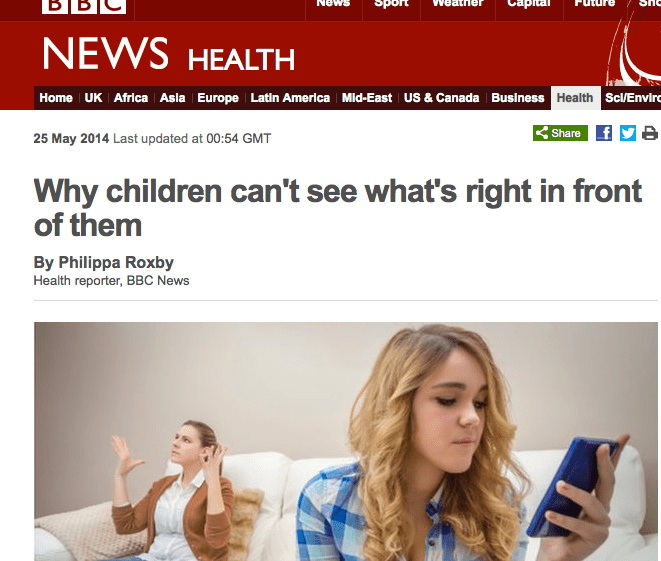Go to the Africa section

coord(131,98)
